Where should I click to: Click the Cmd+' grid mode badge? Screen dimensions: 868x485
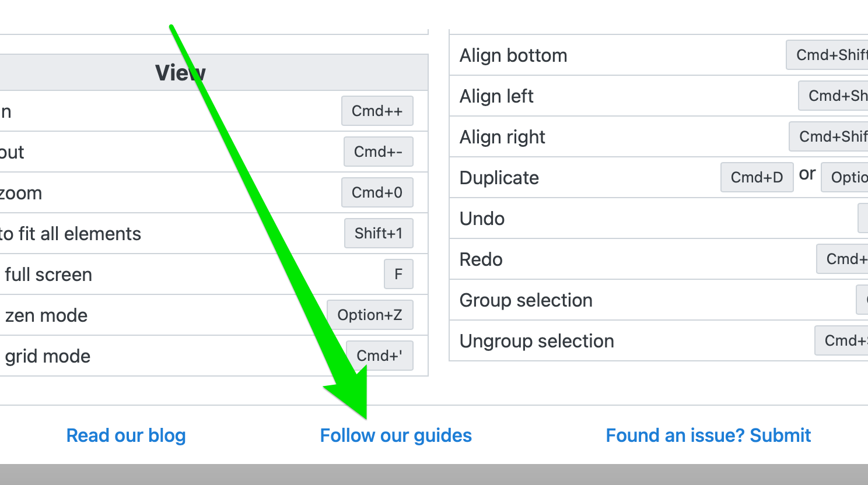click(x=379, y=356)
